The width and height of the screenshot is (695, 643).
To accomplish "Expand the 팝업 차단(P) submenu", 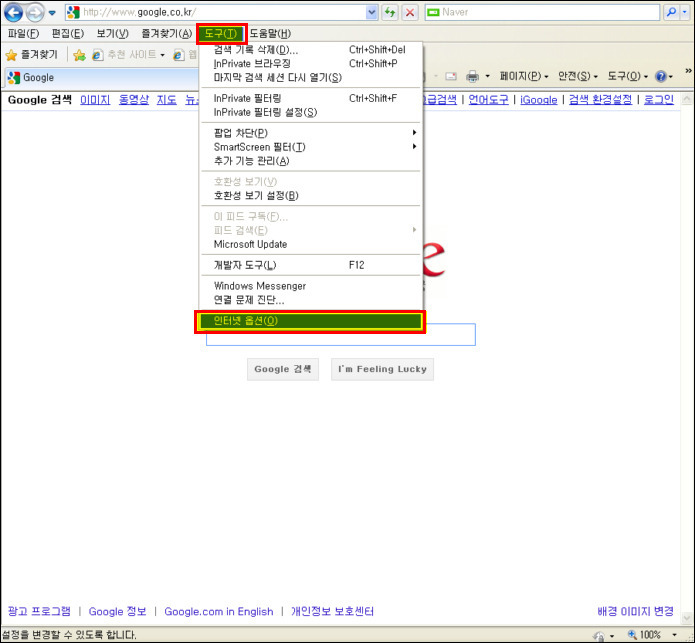I will 310,133.
